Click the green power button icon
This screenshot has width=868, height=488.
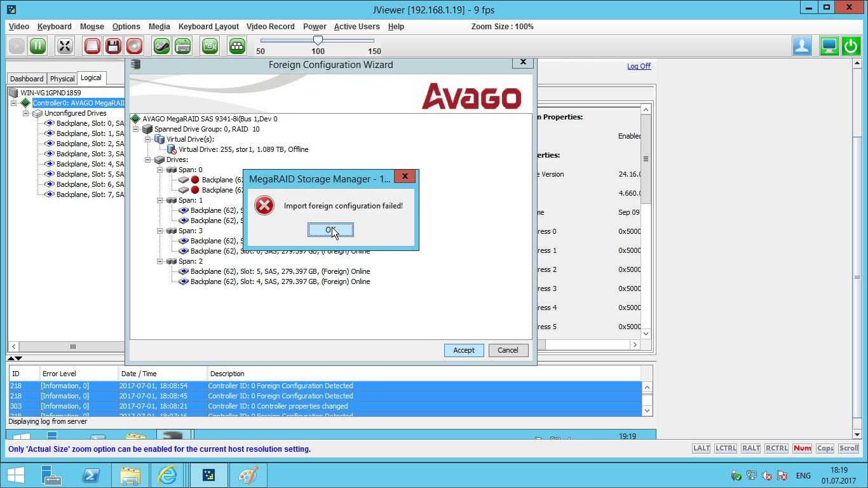pyautogui.click(x=851, y=46)
